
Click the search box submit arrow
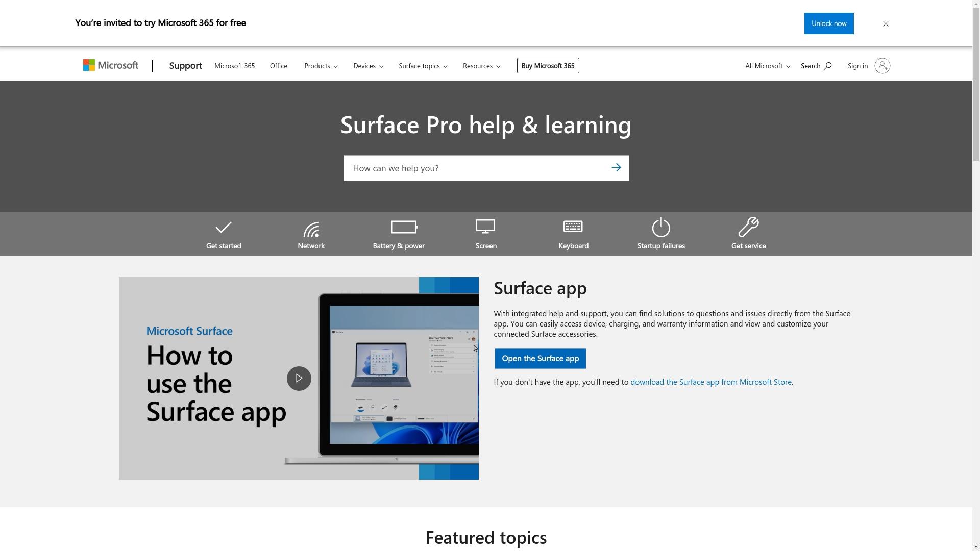coord(616,167)
